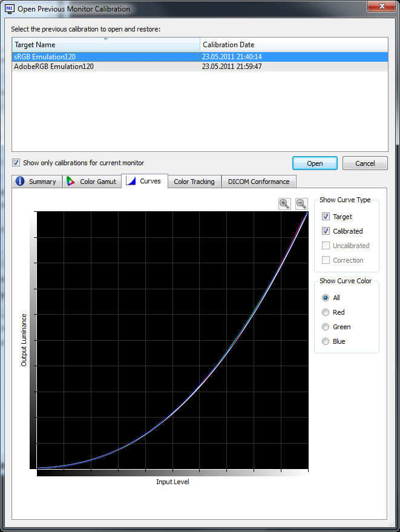Uncheck the Target curve checkbox

(326, 217)
